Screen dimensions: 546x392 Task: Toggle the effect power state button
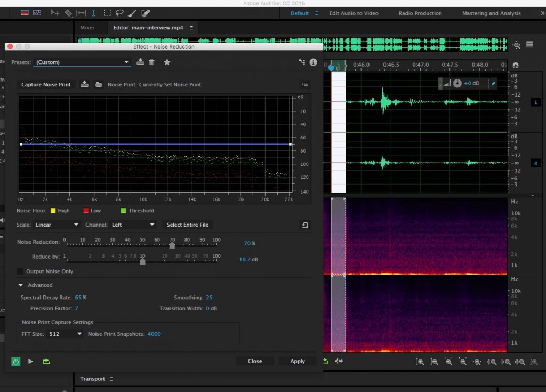click(16, 362)
